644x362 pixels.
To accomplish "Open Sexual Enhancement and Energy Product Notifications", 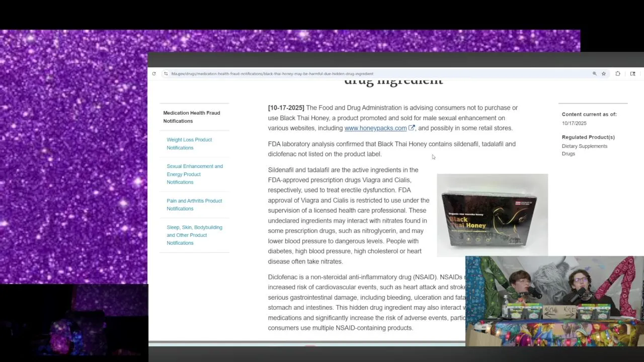I will click(195, 174).
